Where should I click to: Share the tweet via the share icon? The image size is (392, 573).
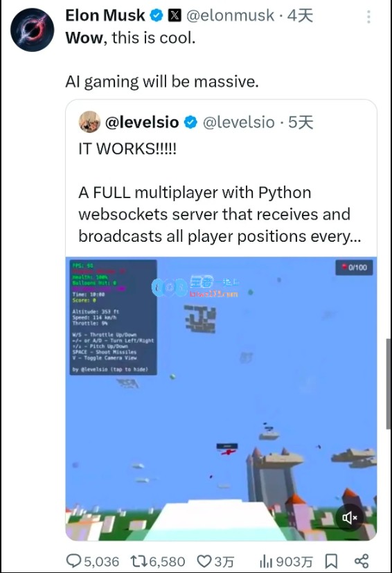point(362,561)
